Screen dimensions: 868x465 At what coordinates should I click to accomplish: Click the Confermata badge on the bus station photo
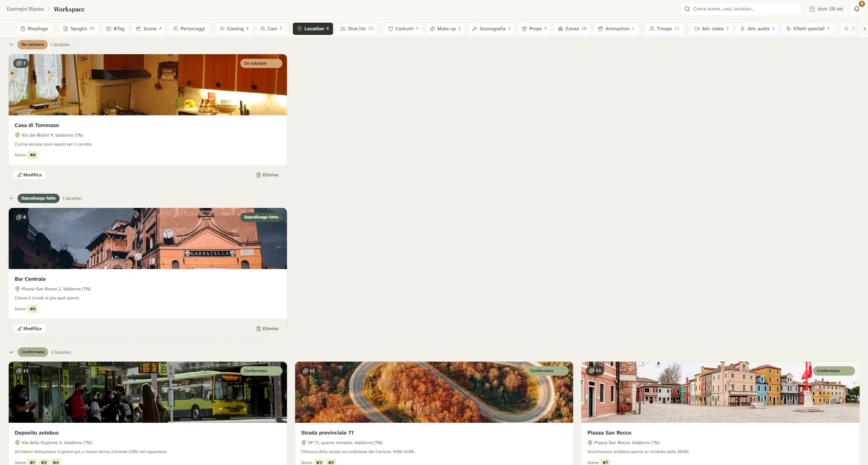pos(261,371)
